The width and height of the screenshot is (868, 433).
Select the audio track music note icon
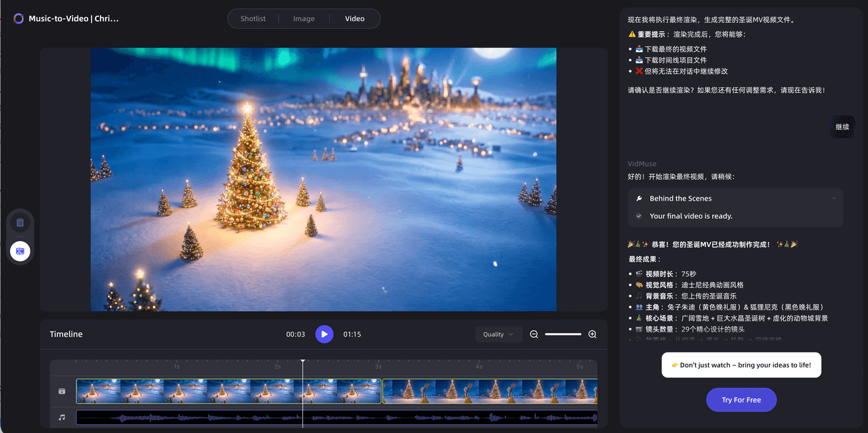[61, 416]
